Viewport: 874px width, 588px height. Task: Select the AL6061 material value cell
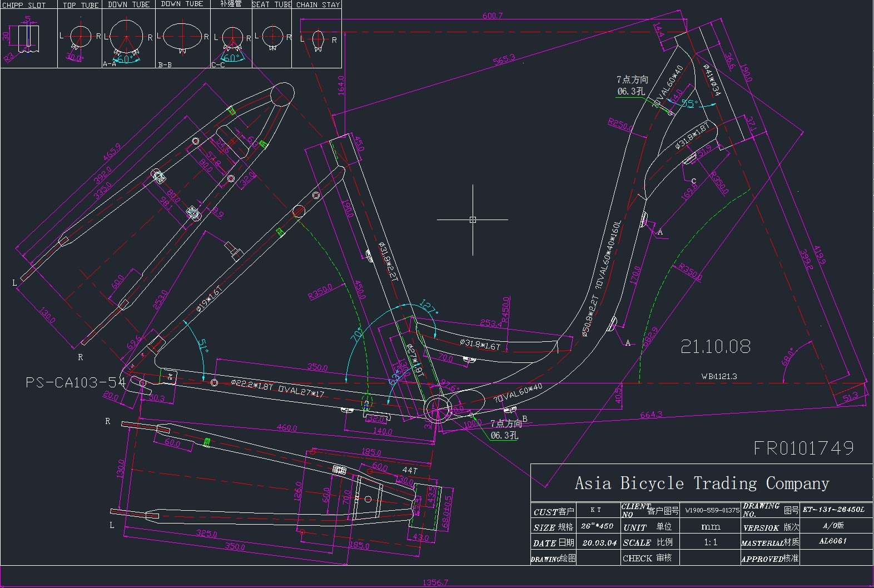click(833, 541)
